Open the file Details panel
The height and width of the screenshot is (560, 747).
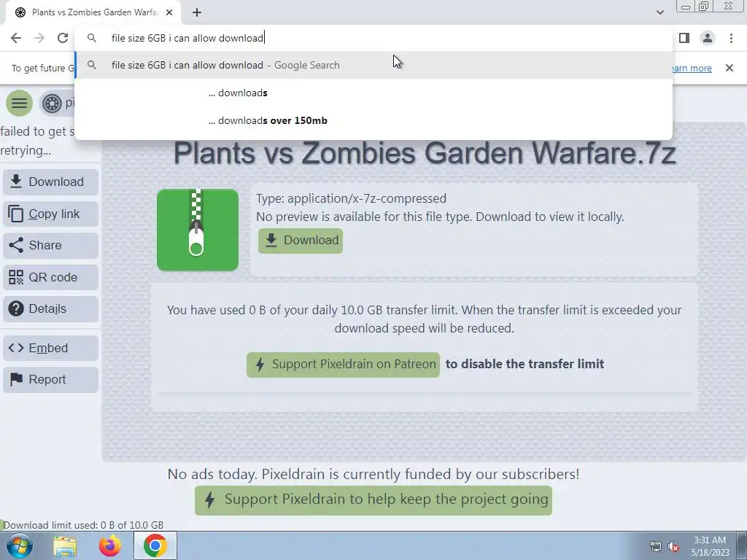click(x=50, y=308)
